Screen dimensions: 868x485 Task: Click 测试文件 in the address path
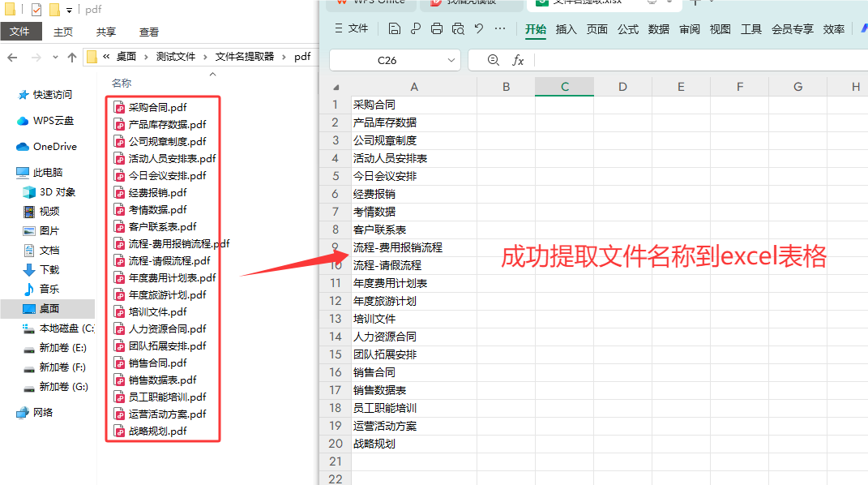(x=176, y=57)
